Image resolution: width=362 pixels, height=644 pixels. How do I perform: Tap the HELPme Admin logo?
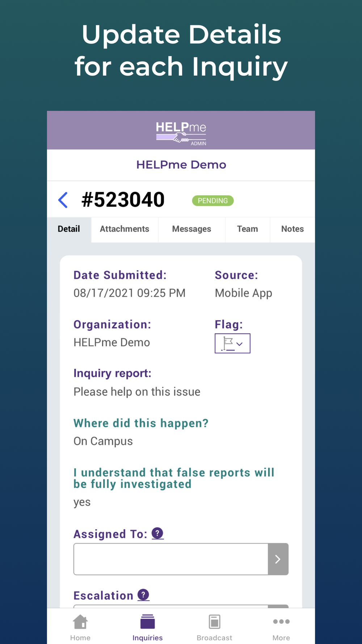181,133
